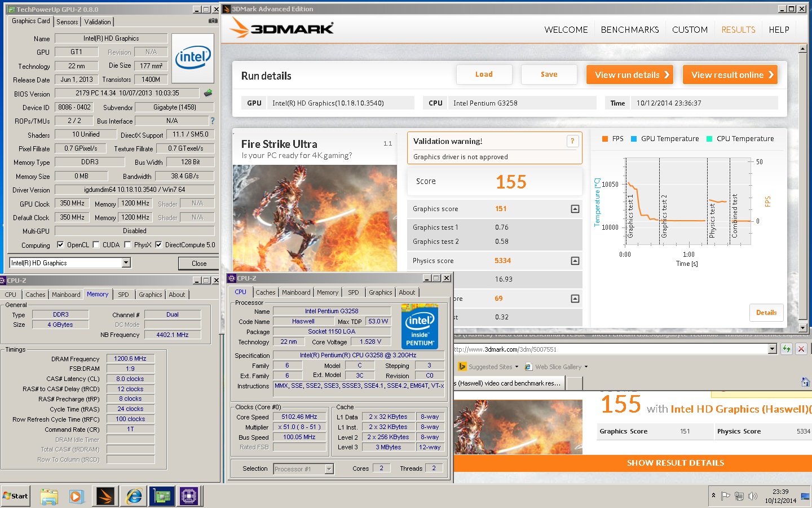Open the Web Slice Gallery dropdown arrow
This screenshot has width=812, height=508.
click(x=586, y=367)
